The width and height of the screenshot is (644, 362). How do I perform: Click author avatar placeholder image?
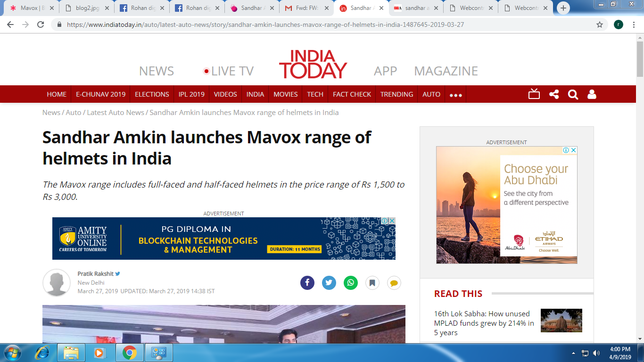click(x=57, y=283)
